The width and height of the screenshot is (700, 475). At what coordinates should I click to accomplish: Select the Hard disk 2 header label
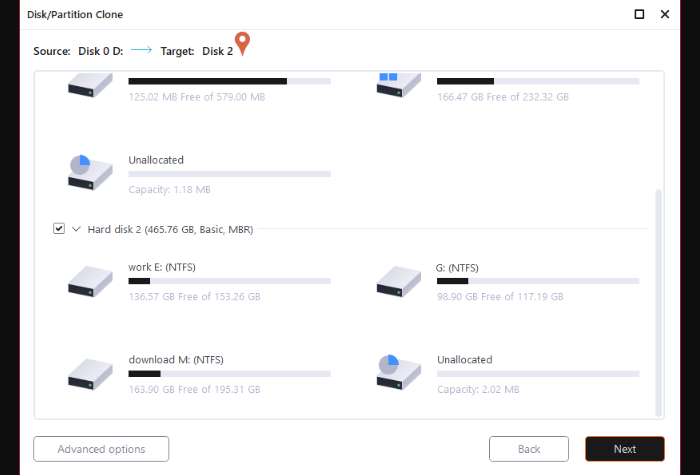point(170,229)
